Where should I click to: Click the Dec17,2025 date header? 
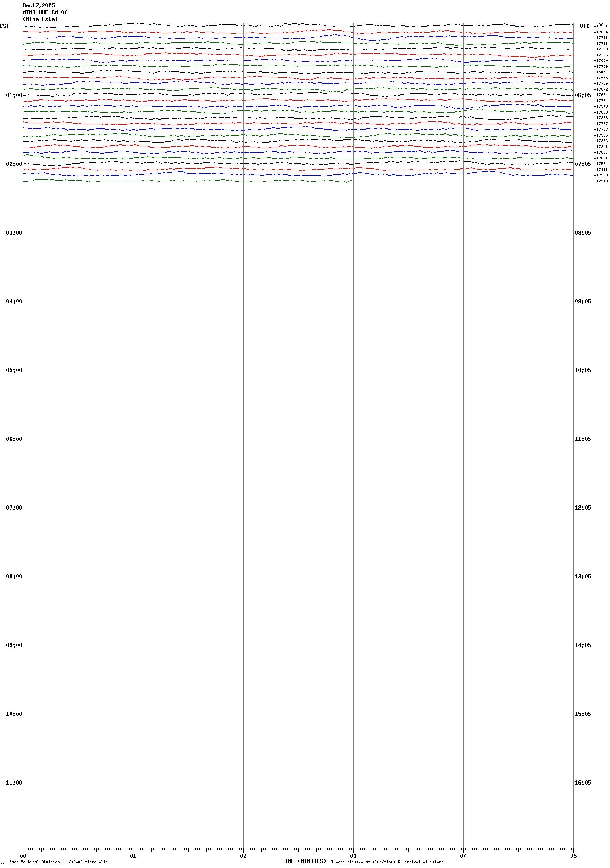[39, 5]
